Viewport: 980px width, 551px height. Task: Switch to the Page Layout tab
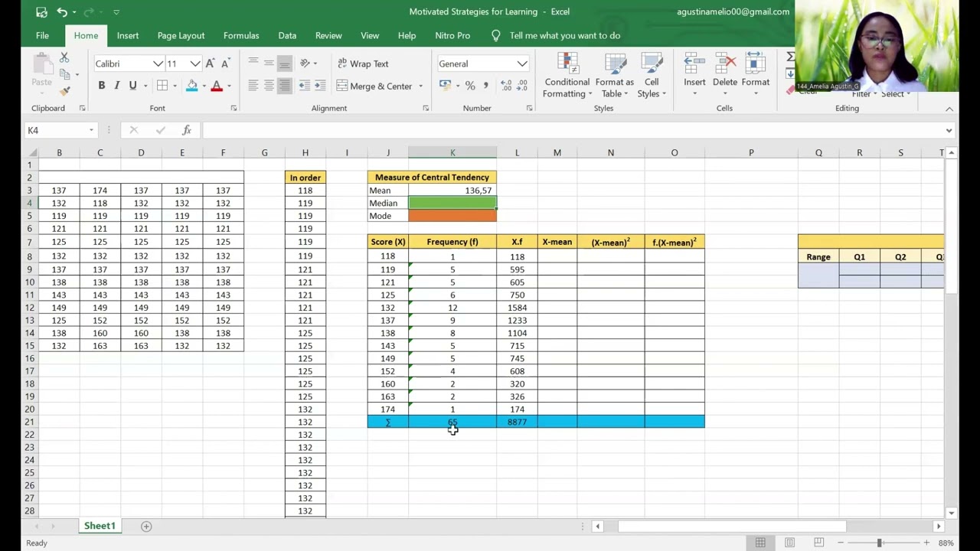pyautogui.click(x=181, y=35)
